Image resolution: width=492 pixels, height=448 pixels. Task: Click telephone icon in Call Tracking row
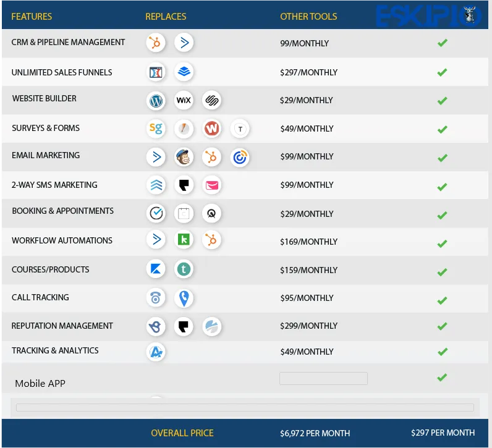pyautogui.click(x=156, y=298)
